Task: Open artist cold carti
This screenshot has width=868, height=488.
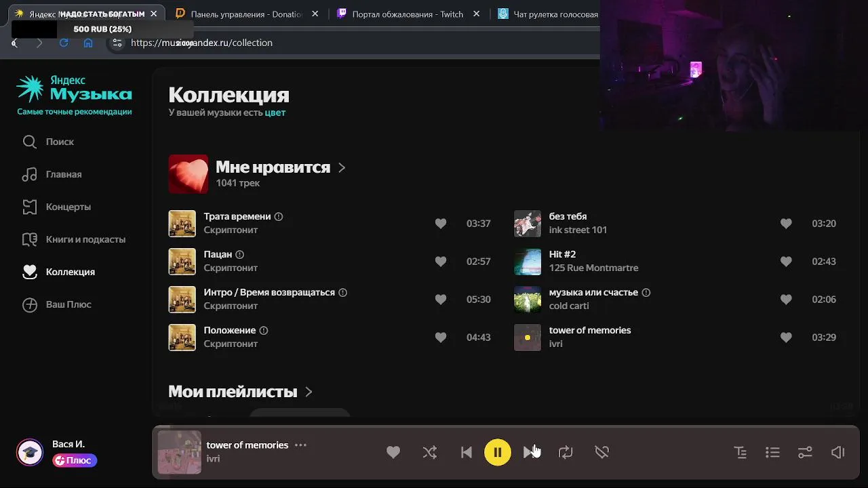Action: tap(569, 306)
